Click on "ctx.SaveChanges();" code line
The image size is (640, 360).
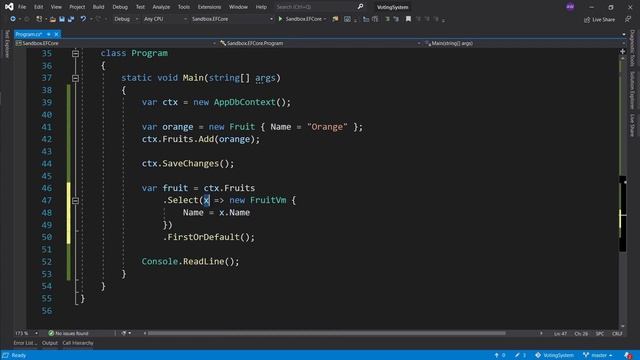coord(188,164)
